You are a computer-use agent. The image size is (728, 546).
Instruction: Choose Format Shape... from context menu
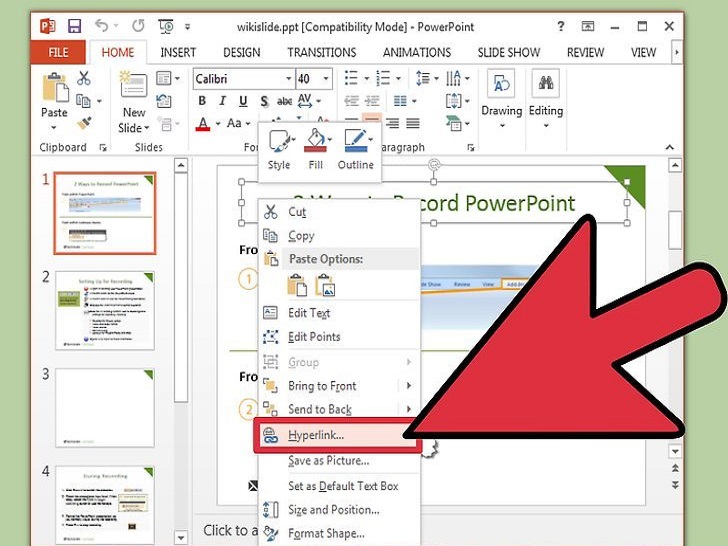point(339,533)
